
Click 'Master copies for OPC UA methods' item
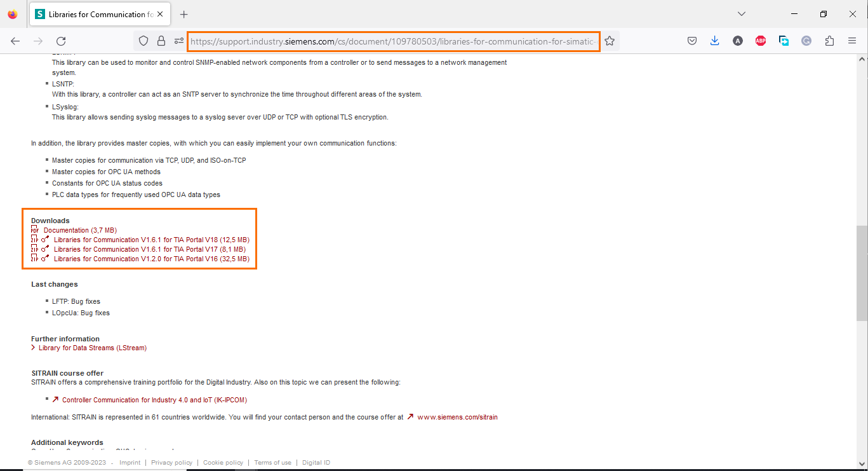[106, 172]
